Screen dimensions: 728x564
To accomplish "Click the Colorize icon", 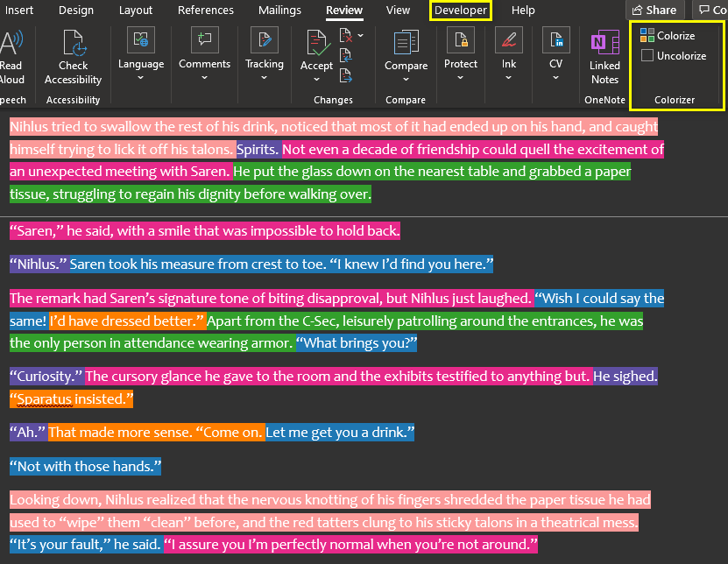I will (x=647, y=36).
